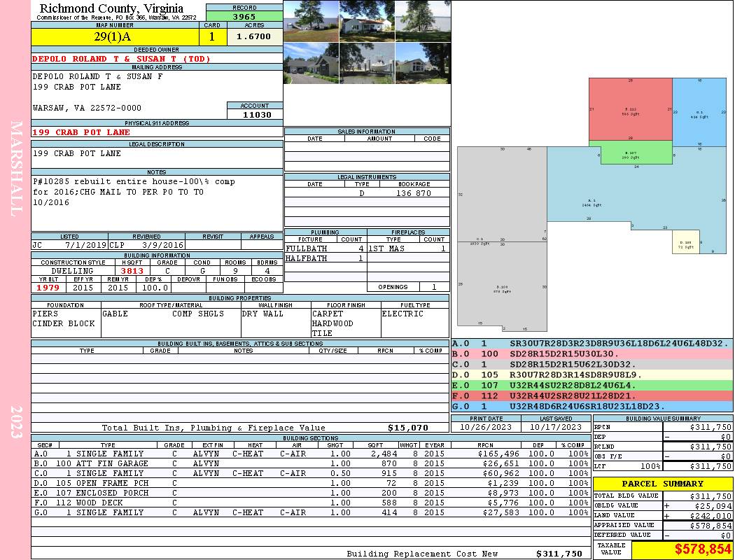The height and width of the screenshot is (560, 735).
Task: Select the G.0 sketch vector legend row
Action: click(592, 406)
